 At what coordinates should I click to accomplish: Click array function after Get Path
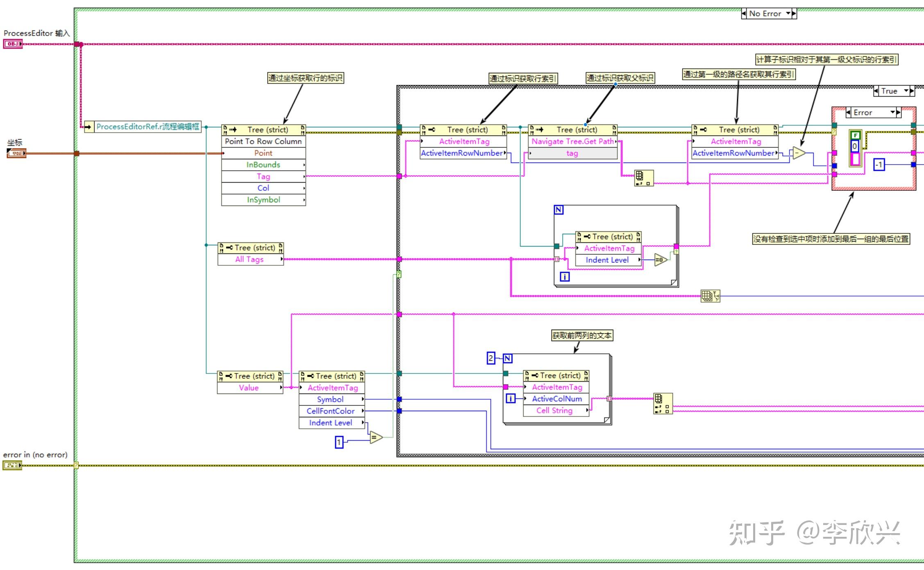(x=644, y=178)
